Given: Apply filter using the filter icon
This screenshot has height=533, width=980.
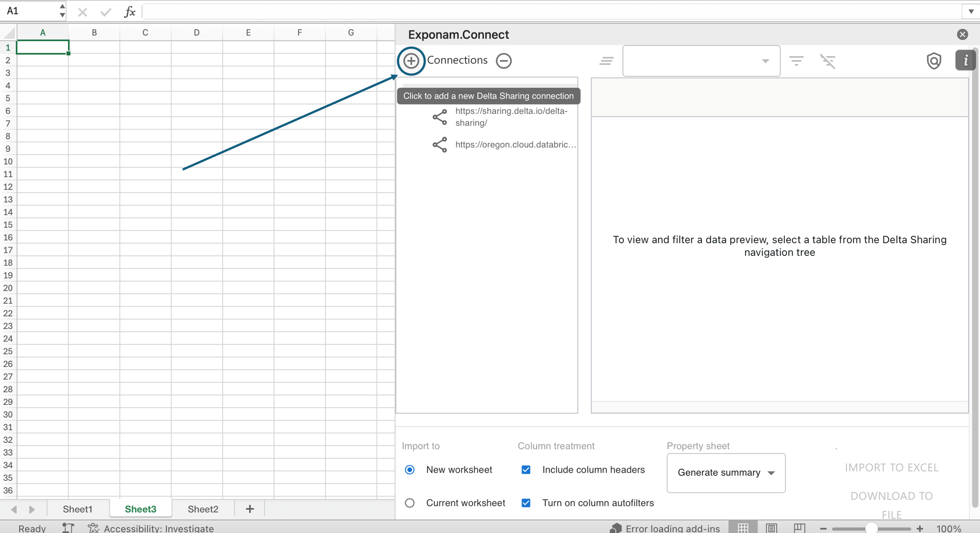Looking at the screenshot, I should coord(796,61).
